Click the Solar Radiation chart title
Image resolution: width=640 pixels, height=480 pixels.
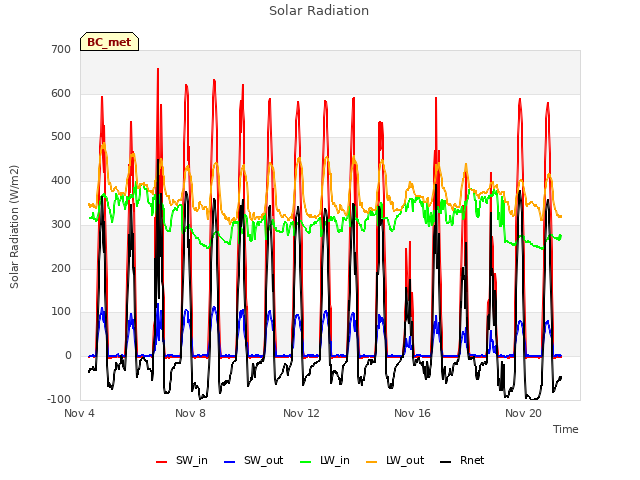319,11
